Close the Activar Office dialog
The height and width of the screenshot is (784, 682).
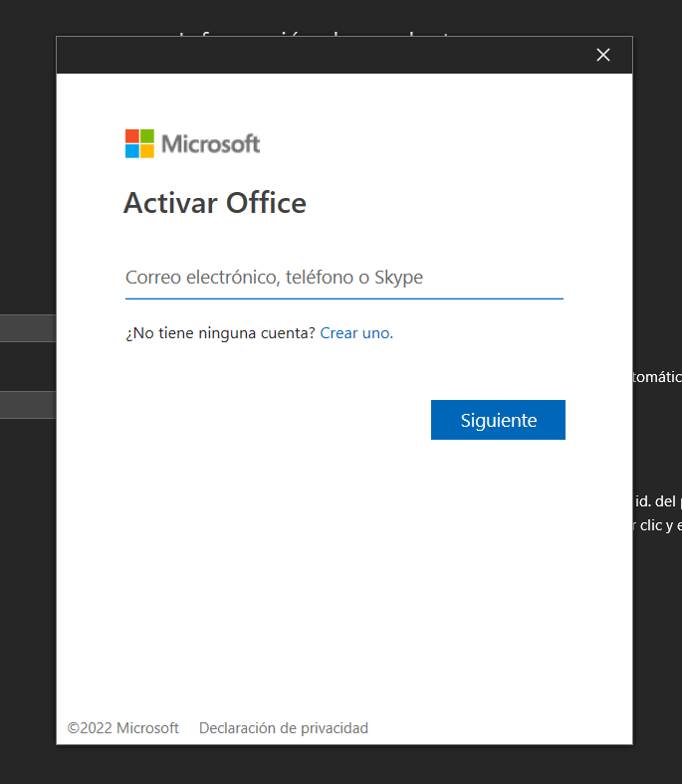tap(602, 55)
